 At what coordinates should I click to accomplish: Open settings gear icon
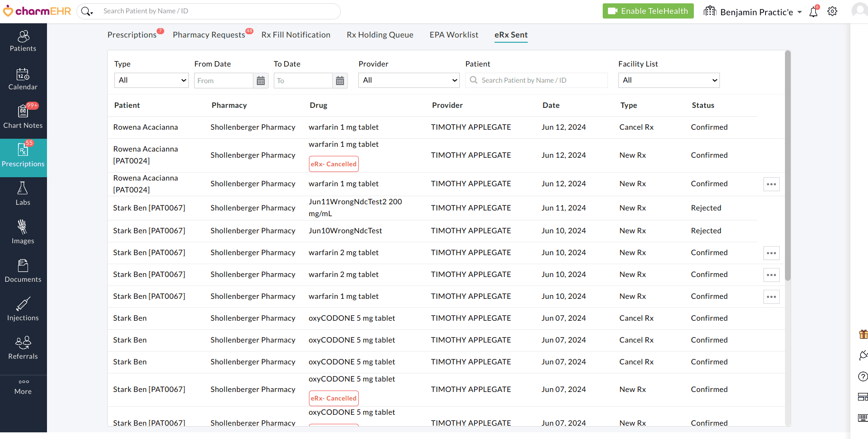point(832,11)
